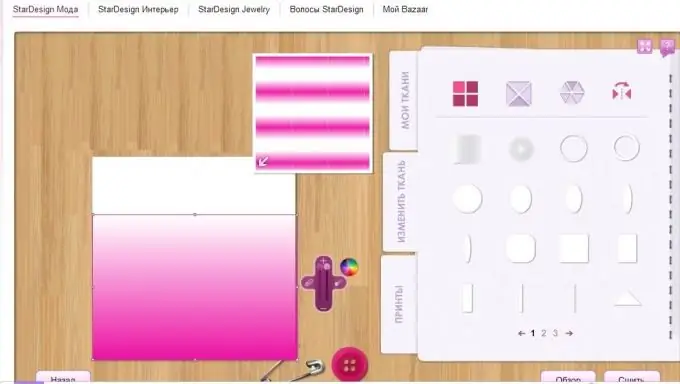Select the four-square grid pattern icon
Image resolution: width=680 pixels, height=384 pixels.
(465, 93)
